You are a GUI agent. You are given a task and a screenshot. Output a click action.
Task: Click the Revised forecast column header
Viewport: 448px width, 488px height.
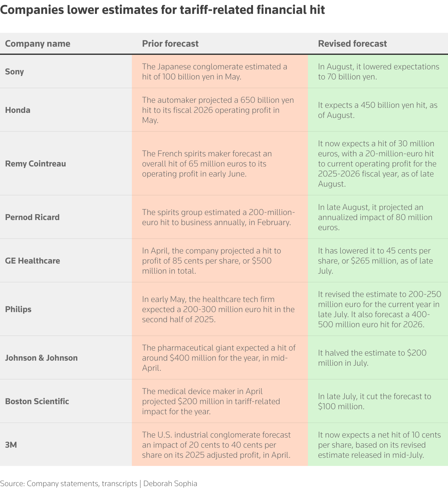tap(352, 44)
